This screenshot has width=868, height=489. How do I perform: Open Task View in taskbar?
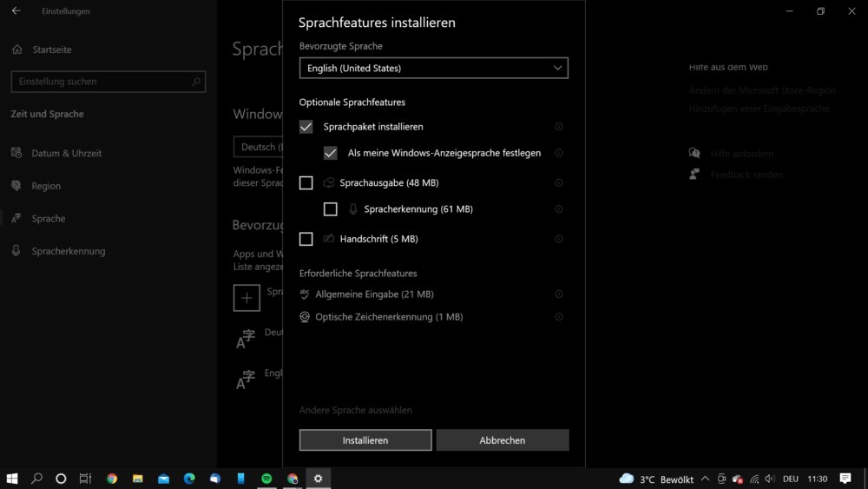coord(85,479)
